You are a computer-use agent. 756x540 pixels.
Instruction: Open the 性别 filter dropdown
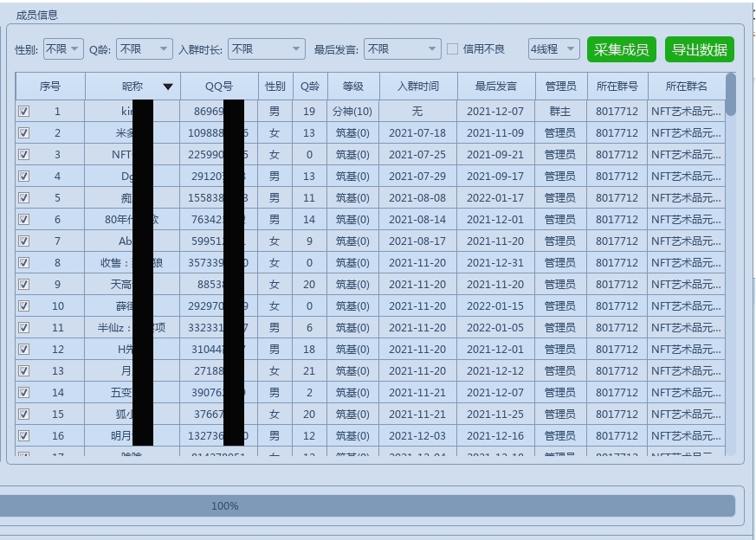coord(63,49)
